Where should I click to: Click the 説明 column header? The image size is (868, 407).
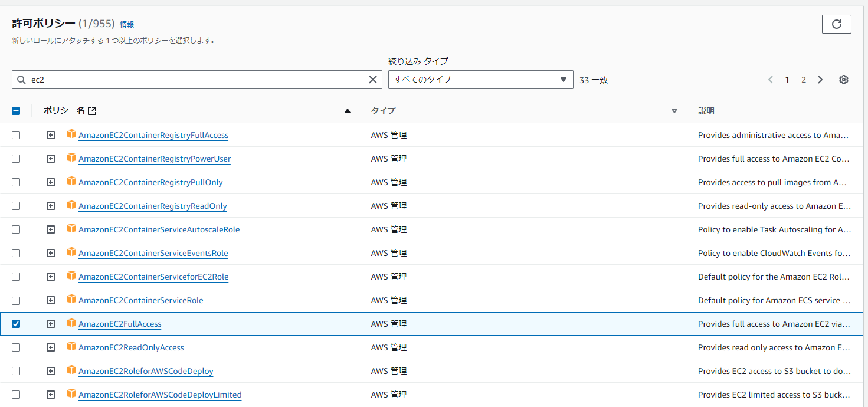706,111
